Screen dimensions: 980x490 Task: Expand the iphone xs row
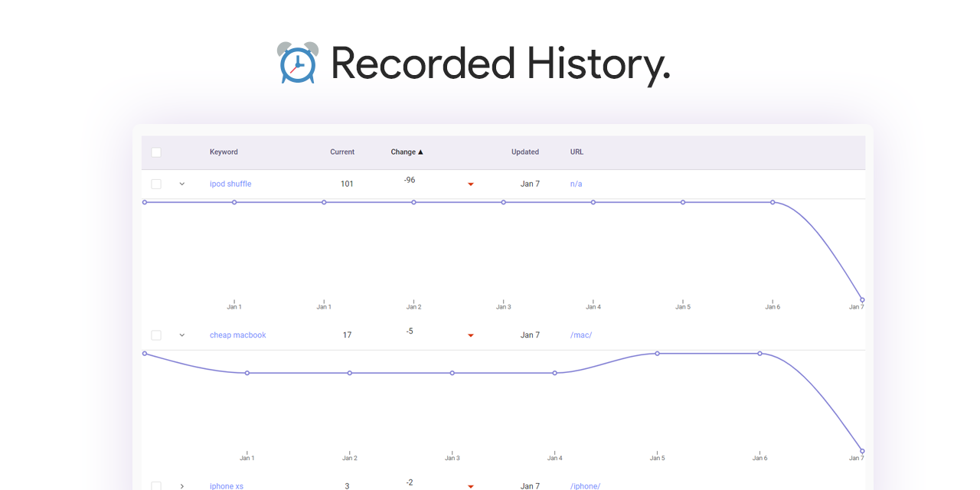[182, 486]
